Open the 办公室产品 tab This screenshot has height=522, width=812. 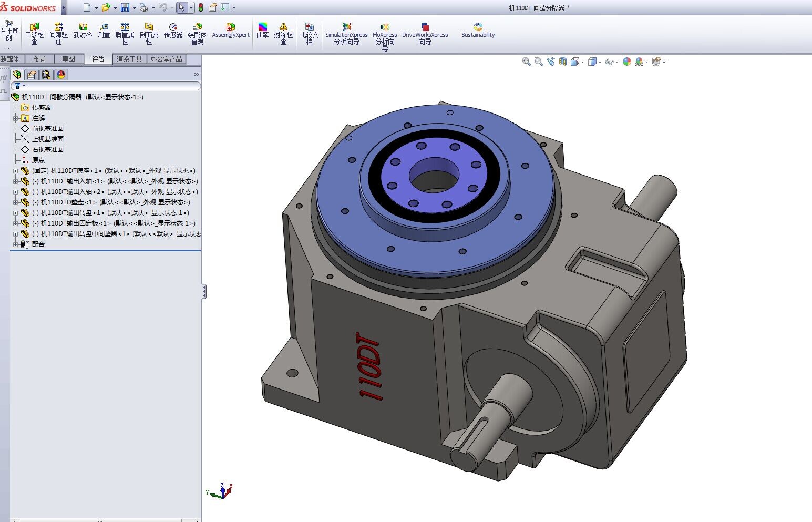click(166, 59)
